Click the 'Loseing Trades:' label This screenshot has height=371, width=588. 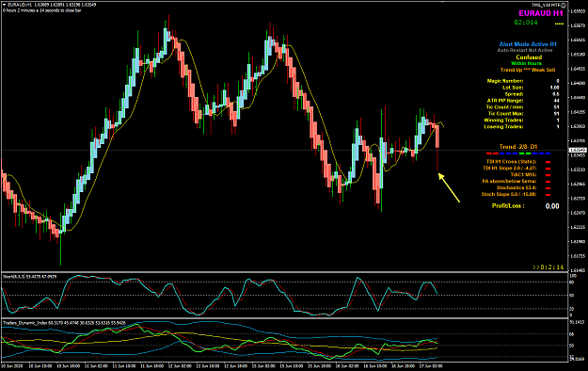pos(503,127)
